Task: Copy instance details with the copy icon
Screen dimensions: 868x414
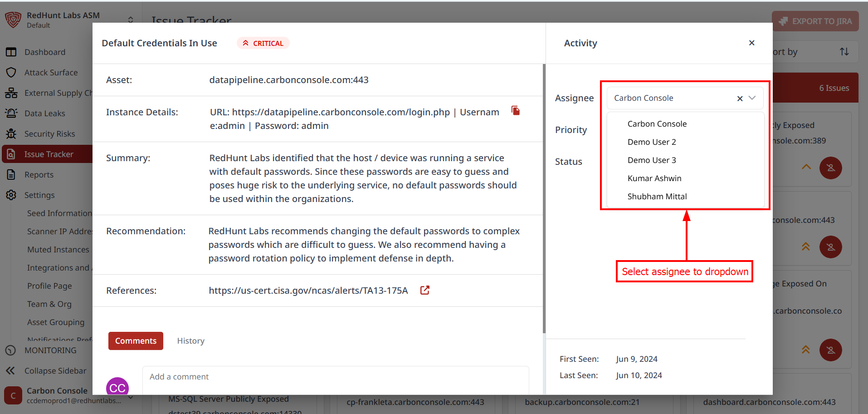Action: 516,110
